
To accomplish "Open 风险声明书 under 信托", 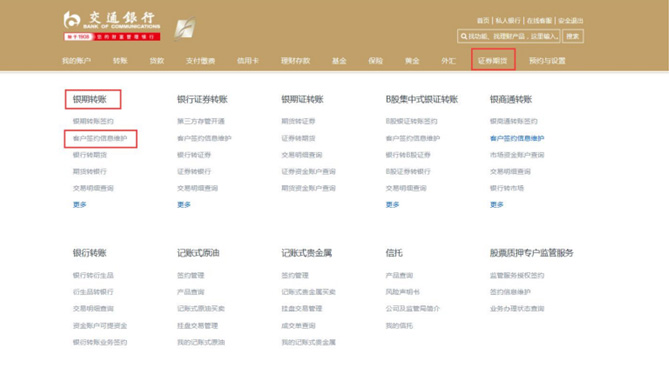I will [402, 292].
